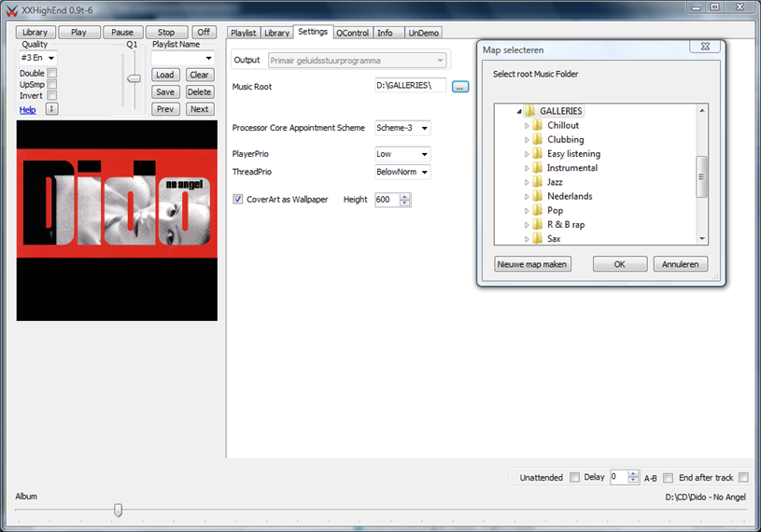Uncheck CoverArt as Wallpaper
This screenshot has height=532, width=761.
point(238,200)
